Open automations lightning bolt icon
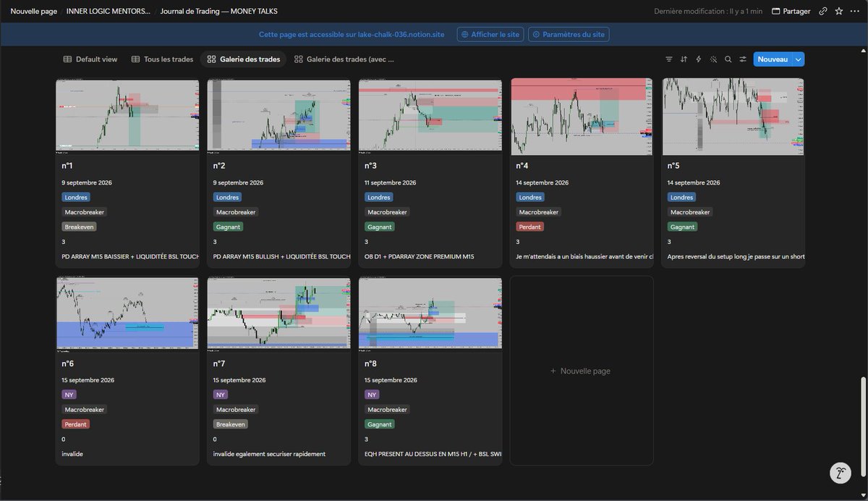868x501 pixels. [699, 59]
